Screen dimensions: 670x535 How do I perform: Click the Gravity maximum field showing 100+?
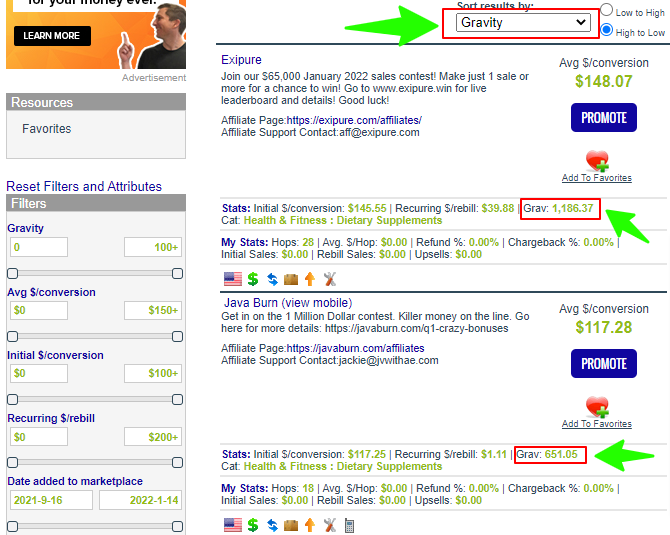coord(153,247)
